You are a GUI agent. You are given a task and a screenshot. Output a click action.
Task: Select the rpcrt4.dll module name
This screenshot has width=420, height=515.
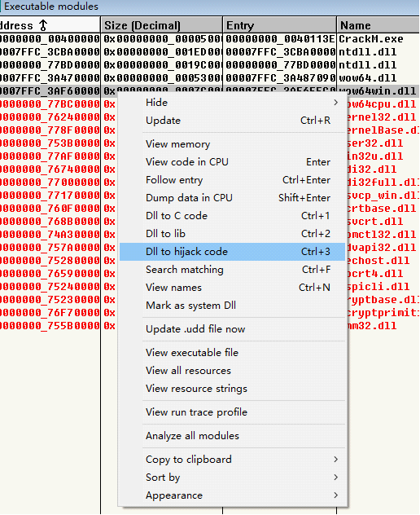[x=376, y=274]
